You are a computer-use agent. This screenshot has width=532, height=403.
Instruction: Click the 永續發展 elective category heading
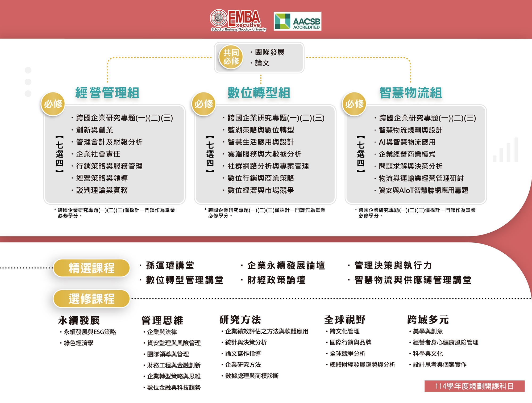[x=79, y=320]
